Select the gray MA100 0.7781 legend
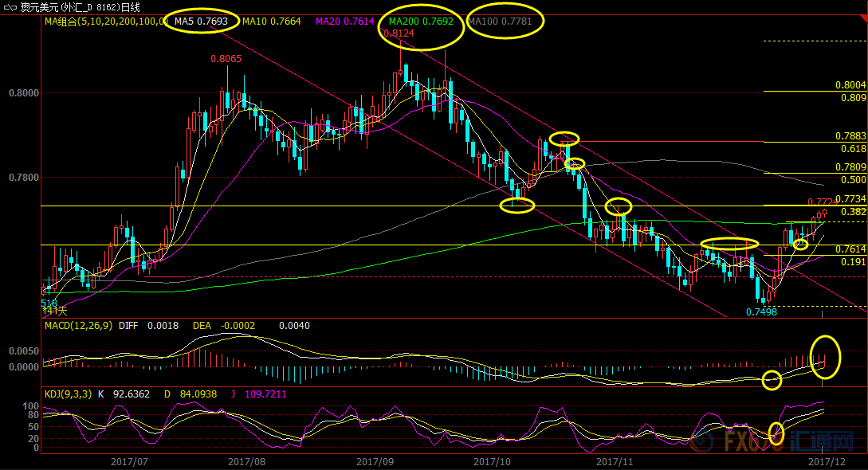Screen dimensions: 868x470 [500, 22]
